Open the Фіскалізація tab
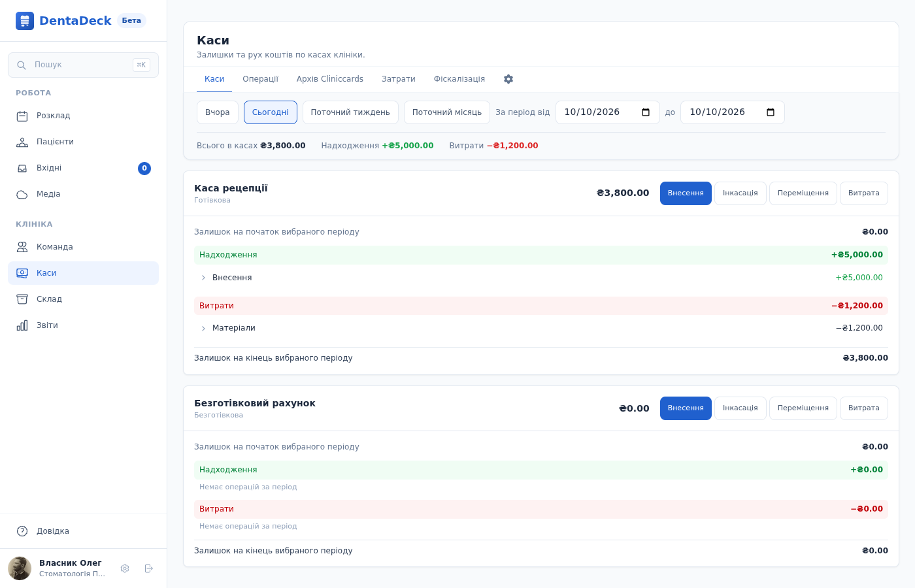Screen dimensions: 915x588 click(x=459, y=79)
